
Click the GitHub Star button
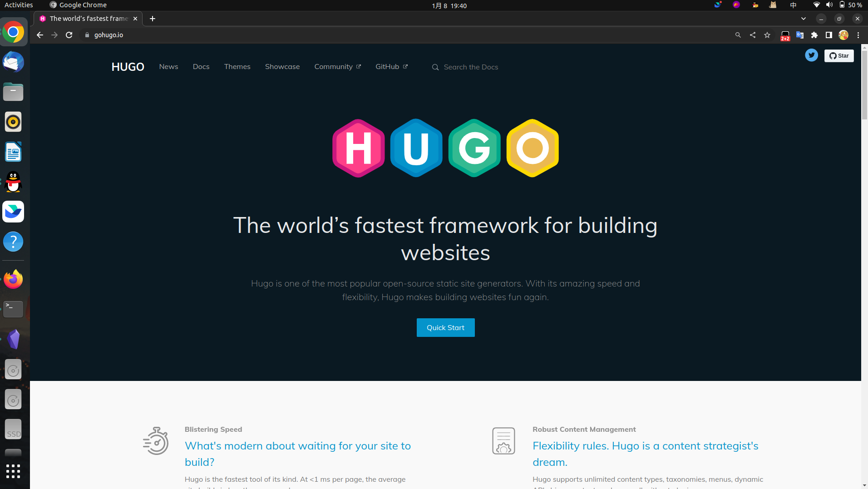pos(839,56)
